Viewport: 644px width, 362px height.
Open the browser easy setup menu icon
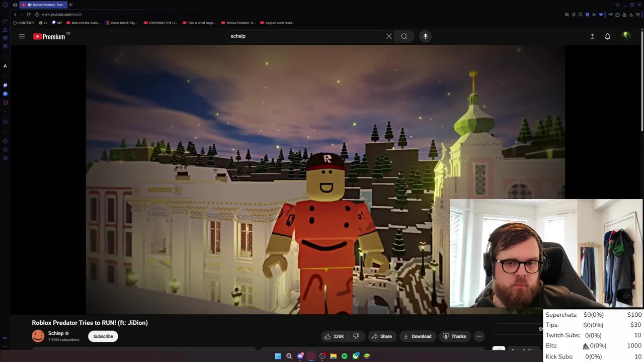638,15
